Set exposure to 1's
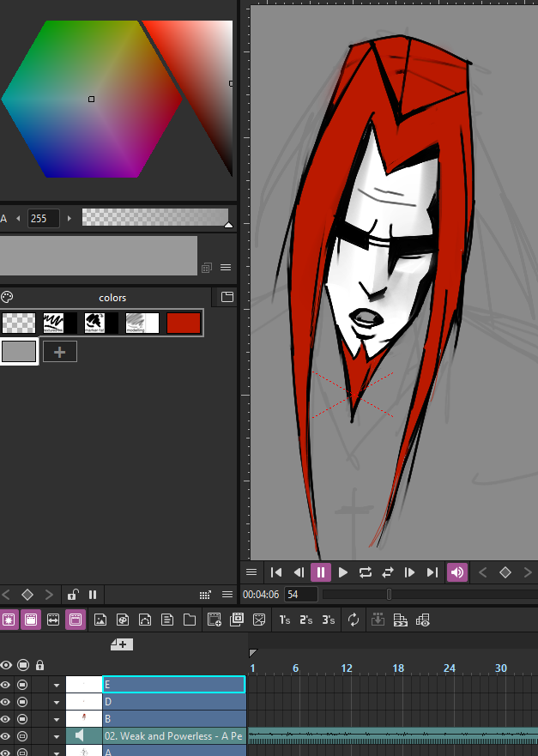538x756 pixels. click(x=284, y=620)
